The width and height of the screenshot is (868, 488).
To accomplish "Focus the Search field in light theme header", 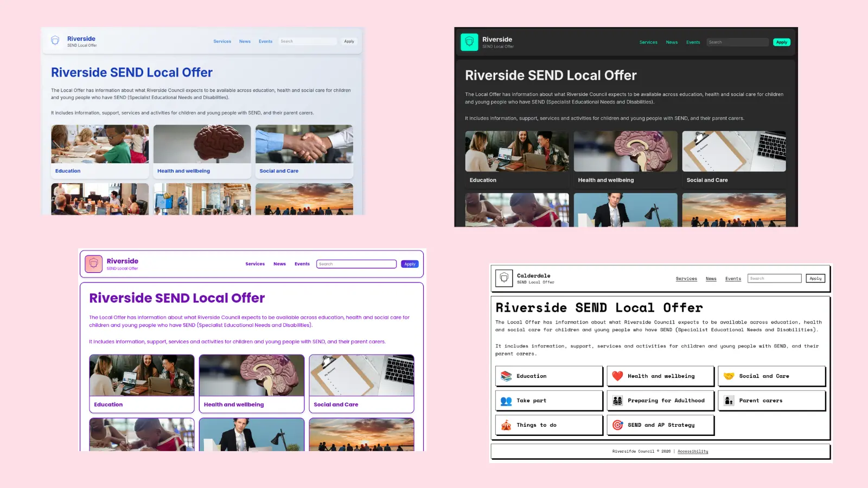I will [x=308, y=41].
